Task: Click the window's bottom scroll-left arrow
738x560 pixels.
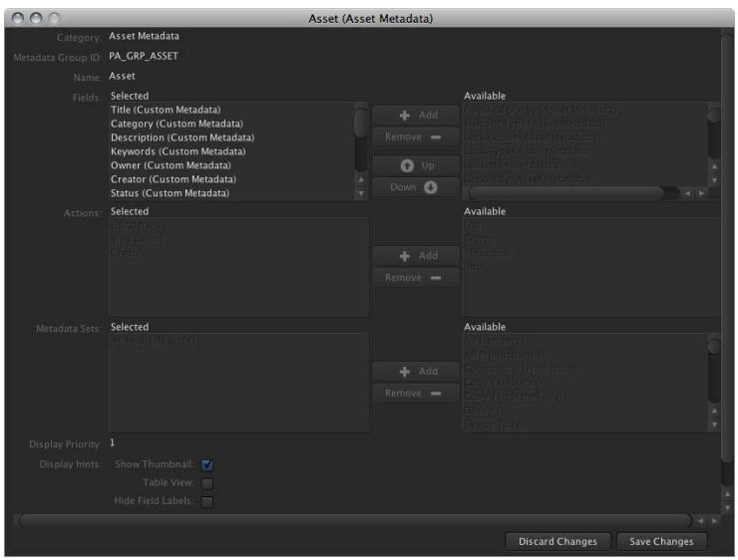Action: pos(701,520)
